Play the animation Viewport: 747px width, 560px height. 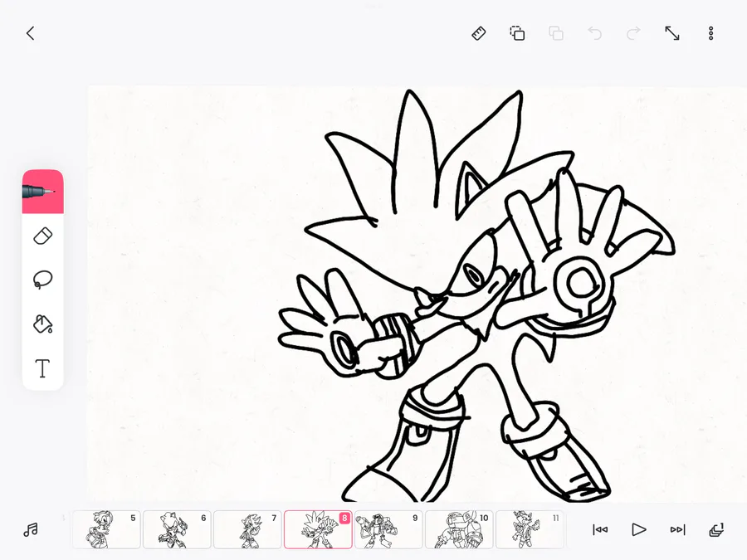[639, 529]
